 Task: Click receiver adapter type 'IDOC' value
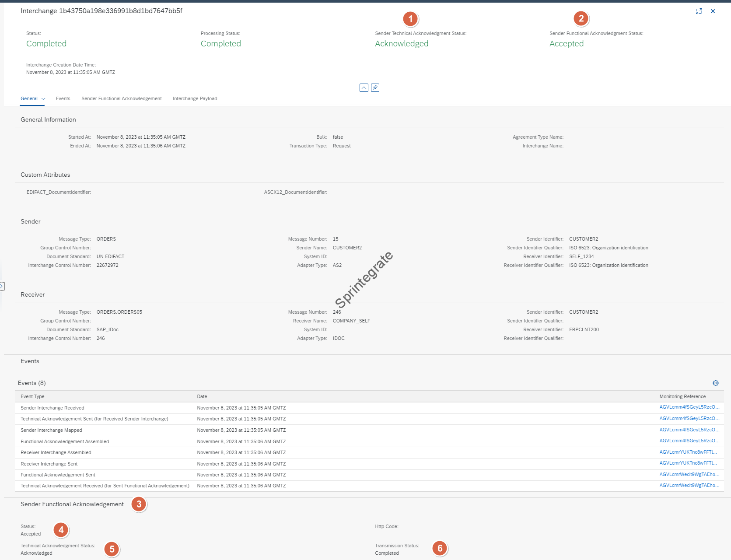click(x=339, y=339)
